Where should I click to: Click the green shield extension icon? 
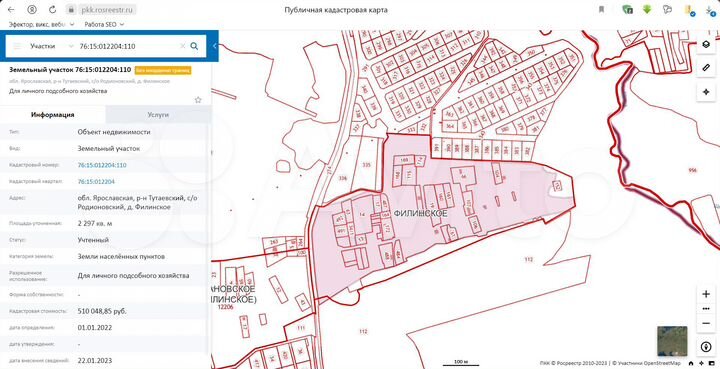(627, 10)
